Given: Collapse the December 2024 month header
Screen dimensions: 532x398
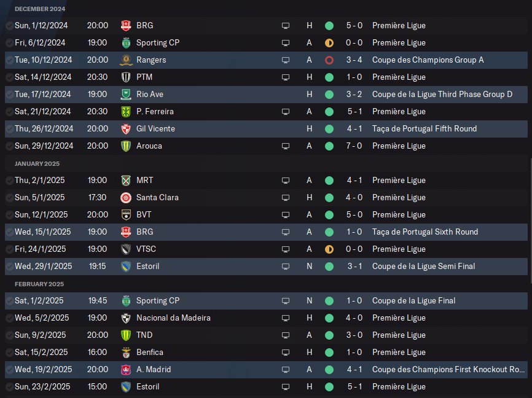Looking at the screenshot, I should point(40,9).
